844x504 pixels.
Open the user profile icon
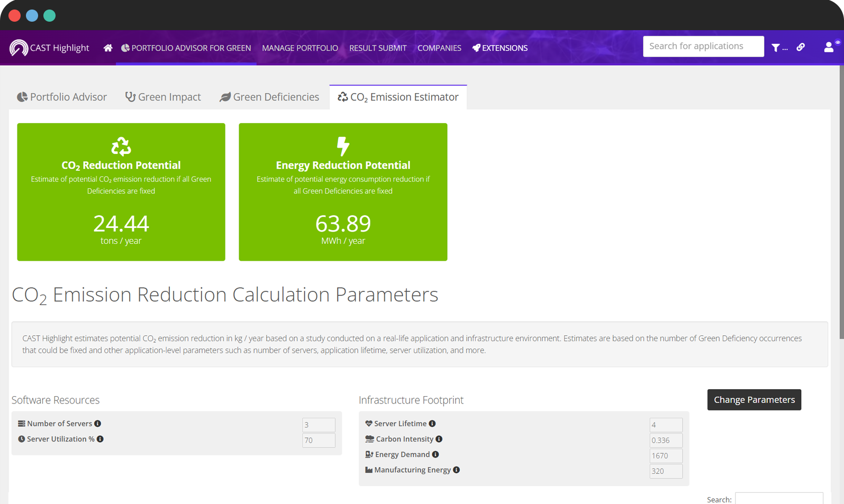pyautogui.click(x=829, y=48)
